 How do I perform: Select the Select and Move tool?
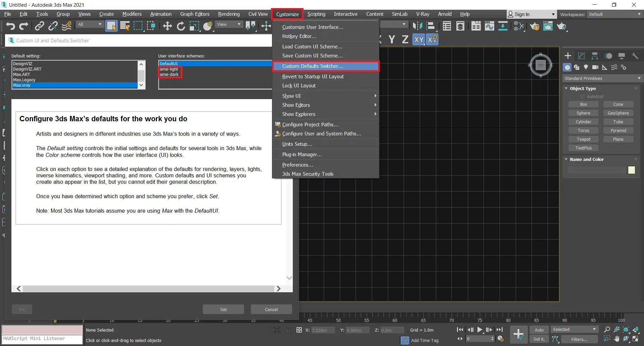point(167,26)
